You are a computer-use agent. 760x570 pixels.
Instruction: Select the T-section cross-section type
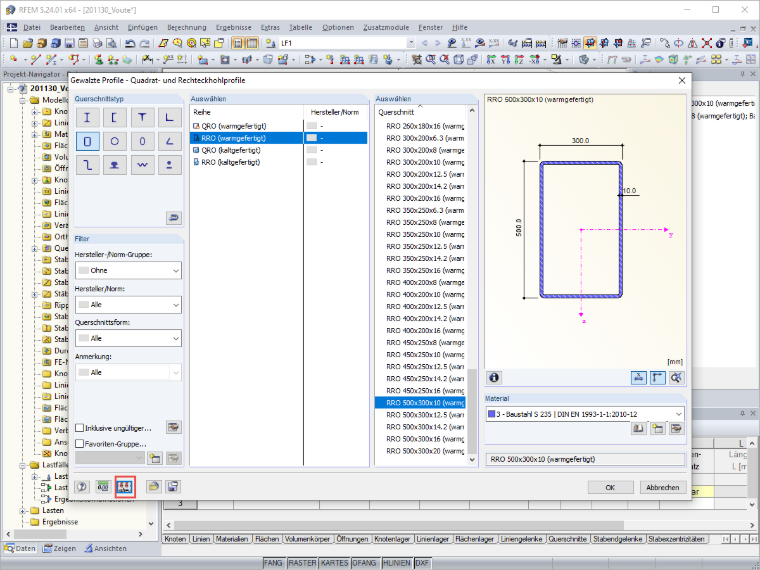coord(142,117)
